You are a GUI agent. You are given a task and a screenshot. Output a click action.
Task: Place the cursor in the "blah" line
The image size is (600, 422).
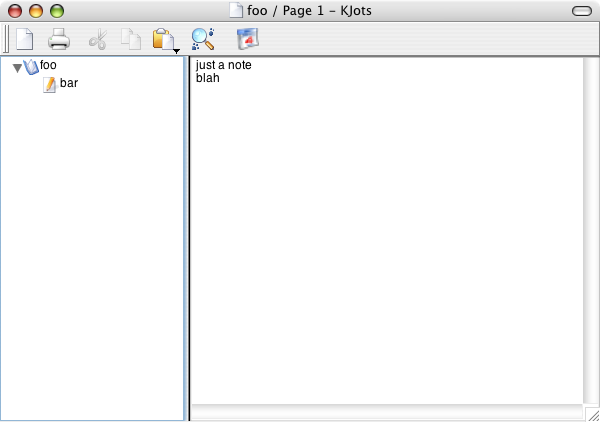click(208, 78)
